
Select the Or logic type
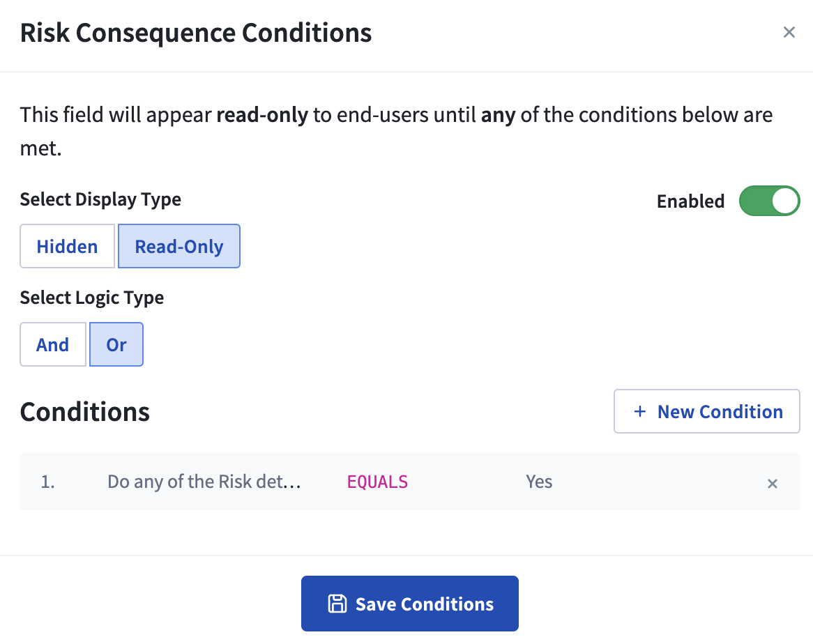coord(116,345)
